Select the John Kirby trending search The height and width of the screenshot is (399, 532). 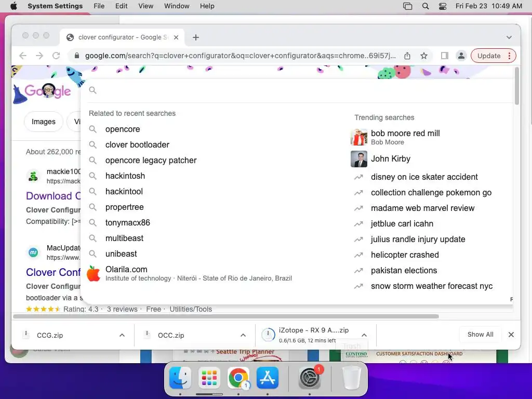391,159
